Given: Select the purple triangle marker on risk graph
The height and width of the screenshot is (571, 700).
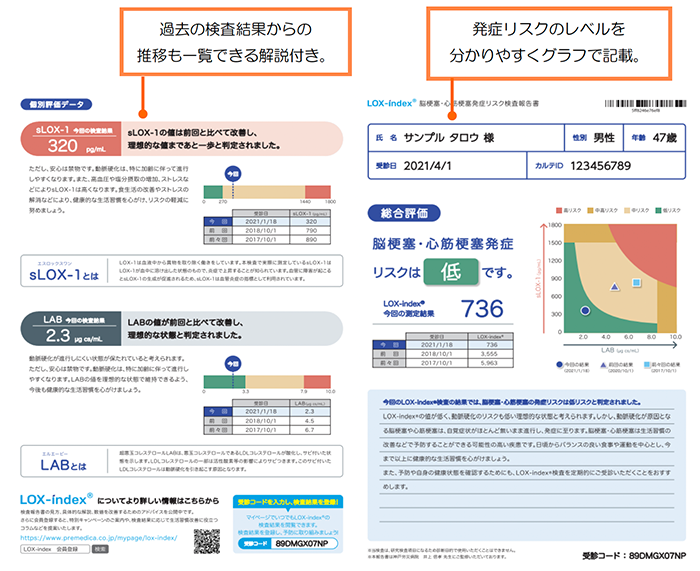Looking at the screenshot, I should [x=615, y=287].
